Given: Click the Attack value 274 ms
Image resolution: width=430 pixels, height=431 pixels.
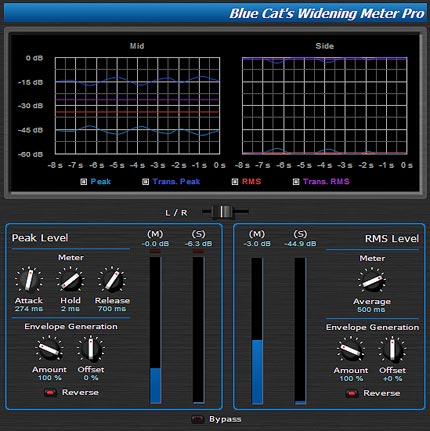Looking at the screenshot, I should [x=29, y=309].
